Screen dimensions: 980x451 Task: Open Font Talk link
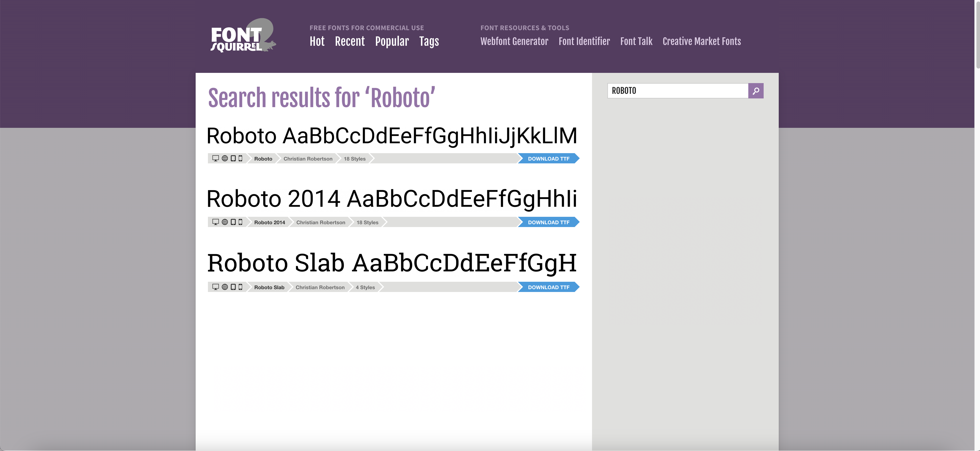[636, 41]
